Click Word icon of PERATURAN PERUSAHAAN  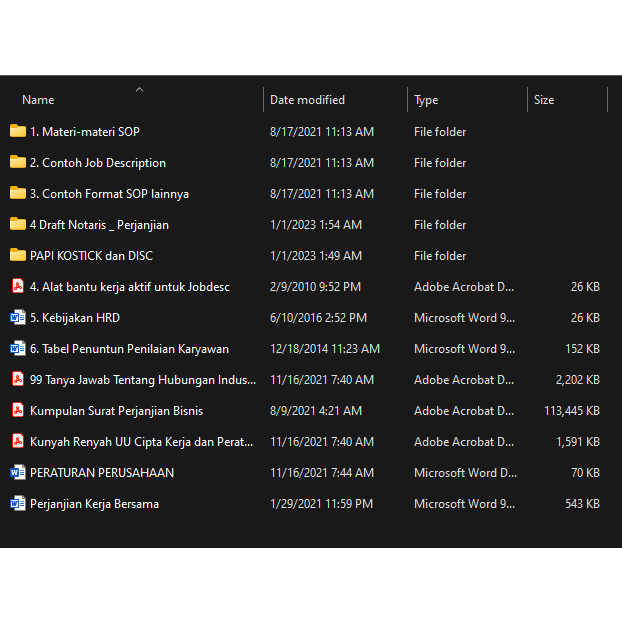18,472
